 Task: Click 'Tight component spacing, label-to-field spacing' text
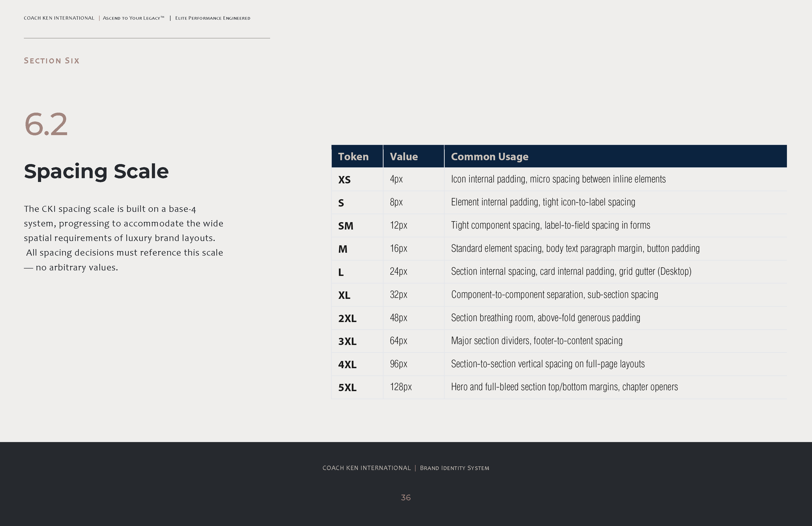pos(551,225)
